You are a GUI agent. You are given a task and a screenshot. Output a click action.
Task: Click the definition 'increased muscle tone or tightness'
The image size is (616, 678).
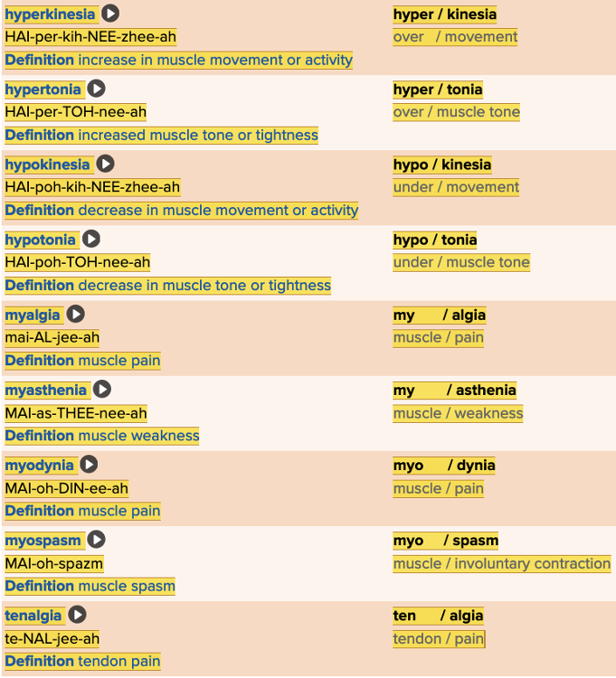click(197, 135)
